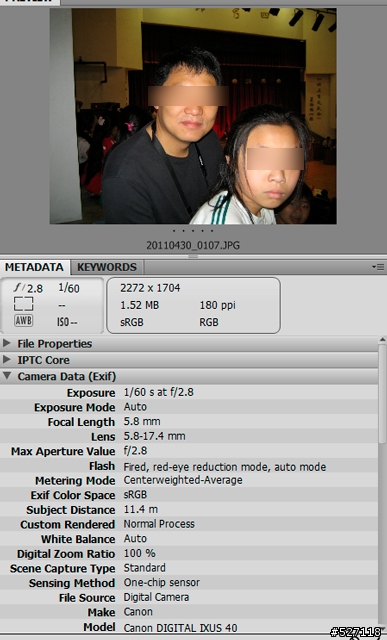This screenshot has width=387, height=640.
Task: Click the AWB white balance icon
Action: pos(23,321)
